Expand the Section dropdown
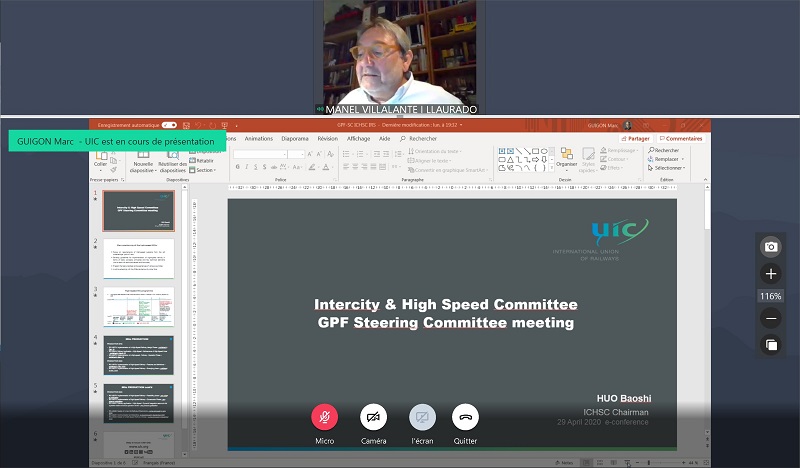Screen dimensions: 800x468 [x=203, y=170]
